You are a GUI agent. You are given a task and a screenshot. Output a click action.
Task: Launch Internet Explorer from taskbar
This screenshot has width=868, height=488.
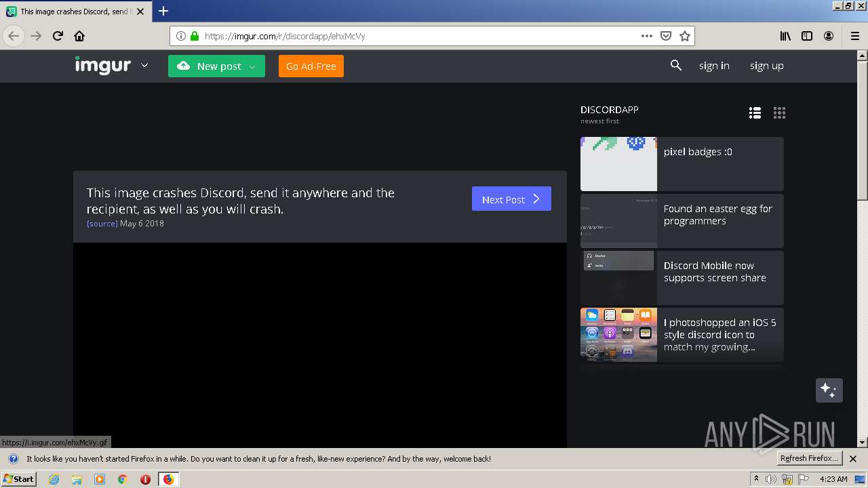(54, 479)
